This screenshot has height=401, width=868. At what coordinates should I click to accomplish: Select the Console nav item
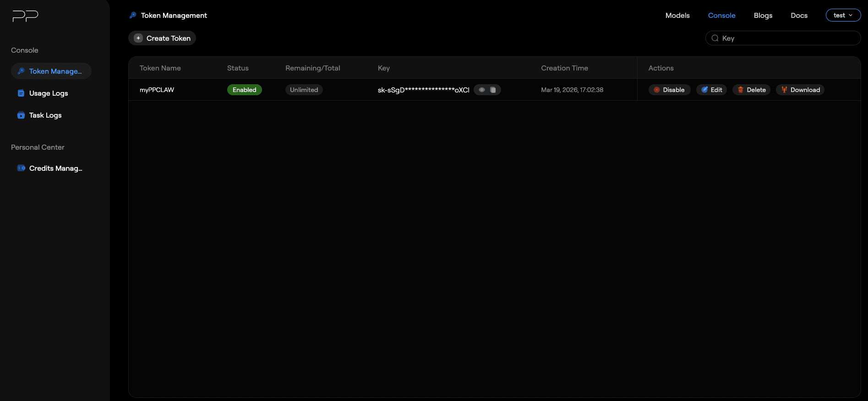(x=721, y=15)
